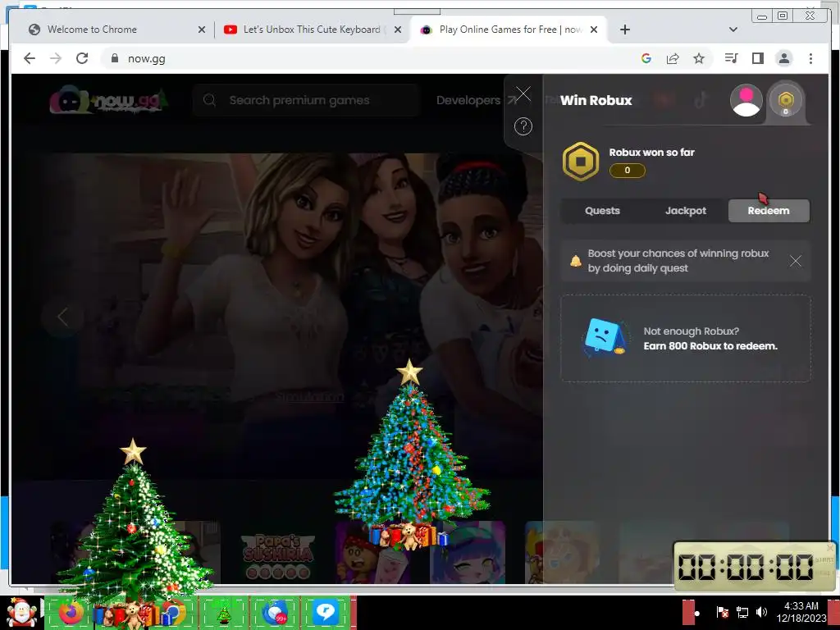840x630 pixels.
Task: Close the YouTube keyboard unboxing tab
Action: point(398,30)
